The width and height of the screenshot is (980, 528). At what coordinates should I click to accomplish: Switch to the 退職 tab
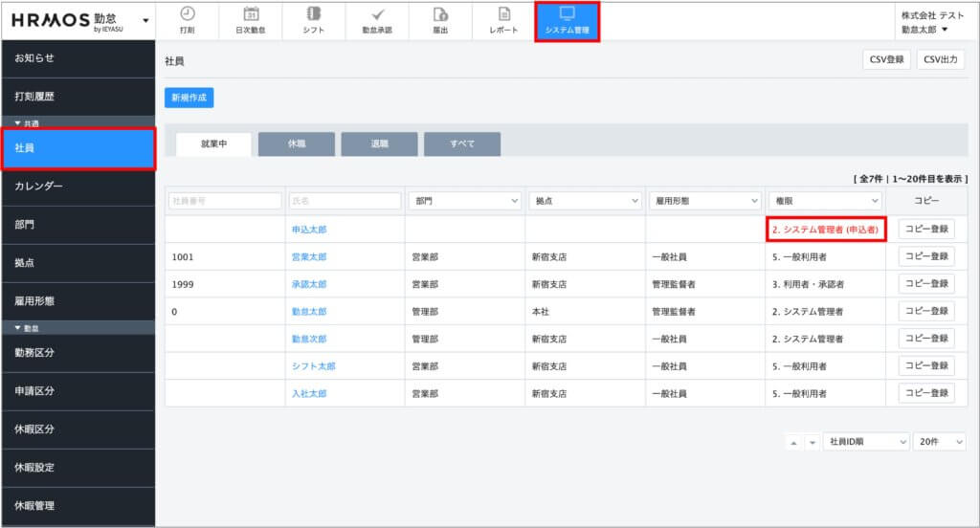tap(379, 143)
